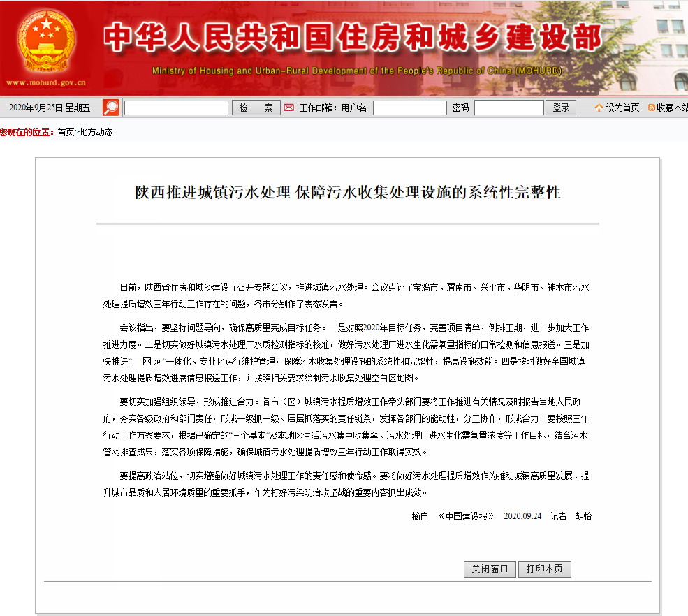Click the 登录 login button

[x=561, y=108]
